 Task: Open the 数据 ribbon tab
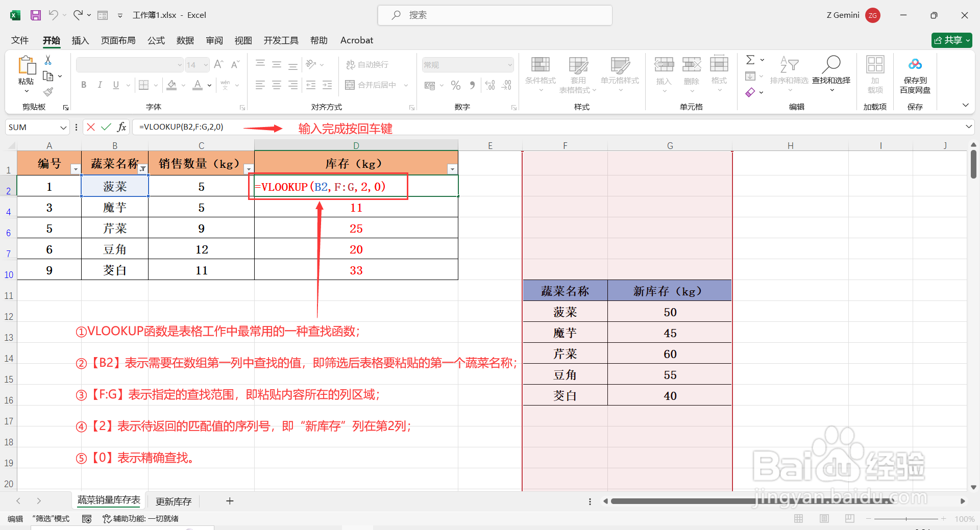click(x=185, y=40)
